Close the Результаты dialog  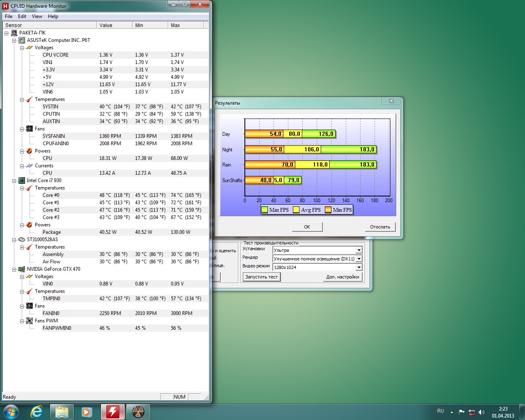(391, 101)
